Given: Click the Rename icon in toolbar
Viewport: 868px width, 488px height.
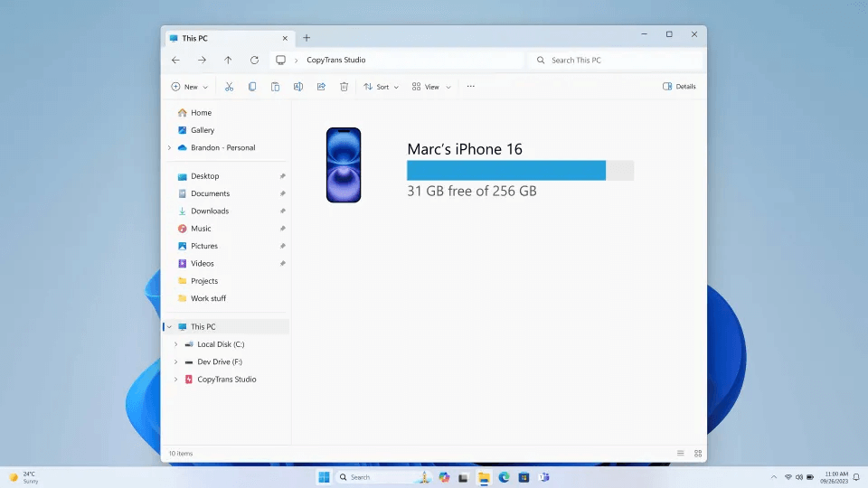Looking at the screenshot, I should 298,87.
